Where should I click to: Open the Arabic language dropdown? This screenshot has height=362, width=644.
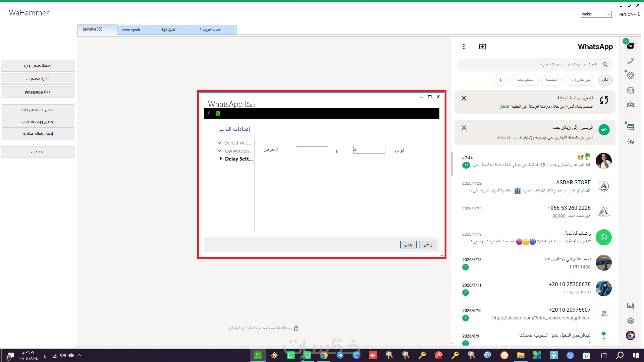pos(596,14)
